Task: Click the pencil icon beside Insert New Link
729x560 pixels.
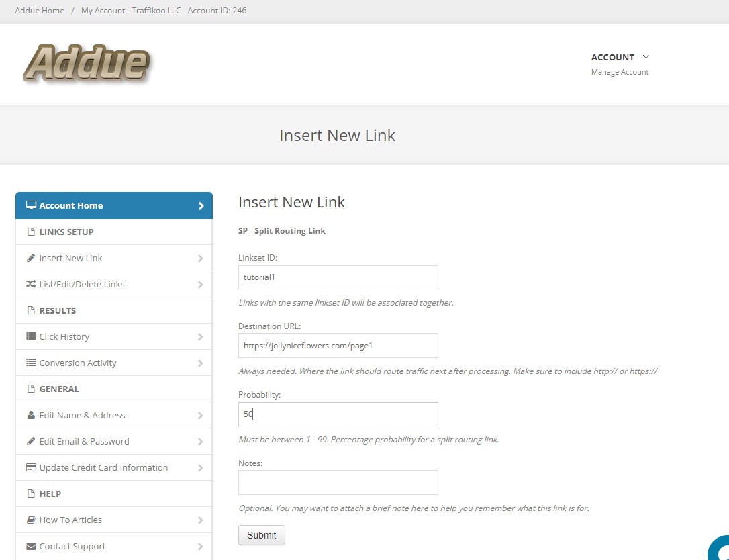Action: (x=31, y=258)
